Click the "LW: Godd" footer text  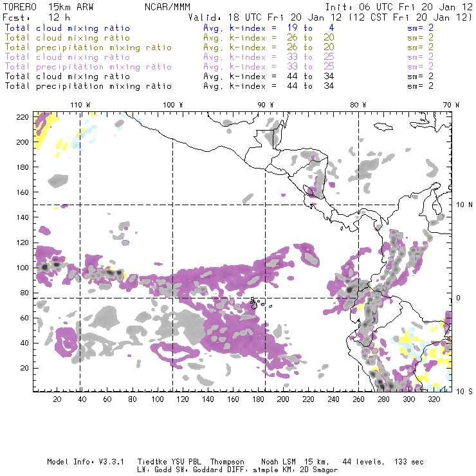click(154, 470)
